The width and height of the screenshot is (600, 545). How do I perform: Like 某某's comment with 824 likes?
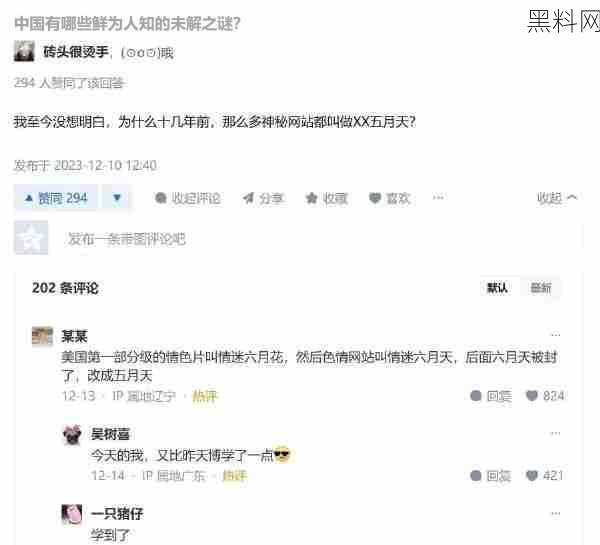(x=545, y=396)
